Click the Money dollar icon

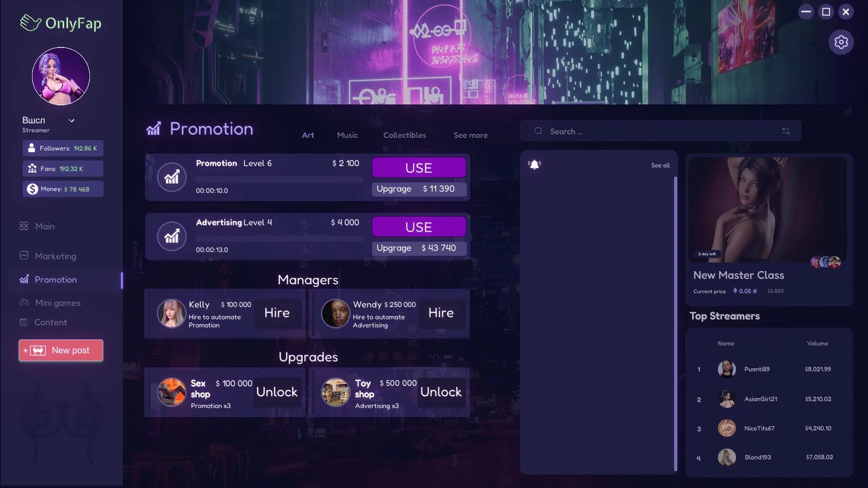pyautogui.click(x=33, y=189)
